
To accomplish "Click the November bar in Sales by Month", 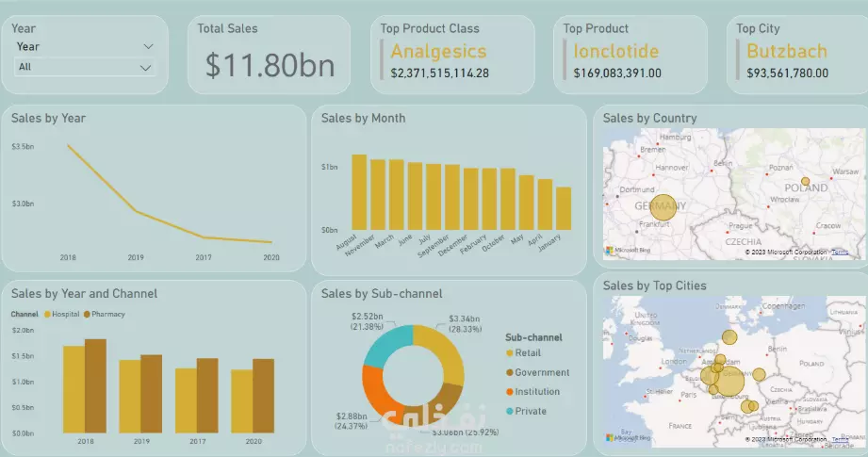I will [x=378, y=195].
